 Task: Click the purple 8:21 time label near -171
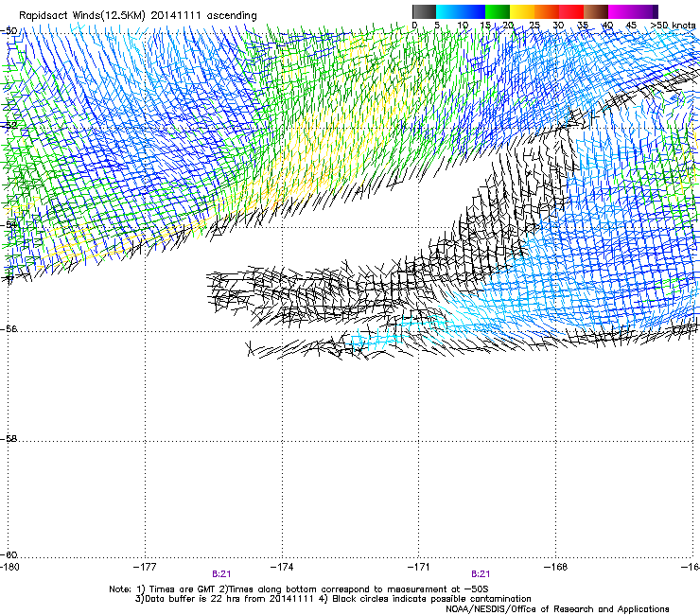(481, 574)
